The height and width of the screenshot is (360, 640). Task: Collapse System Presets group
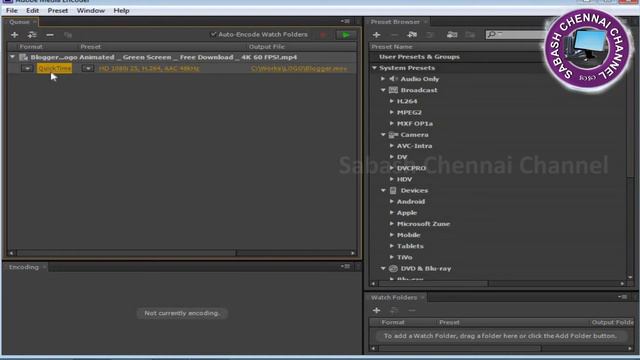374,68
